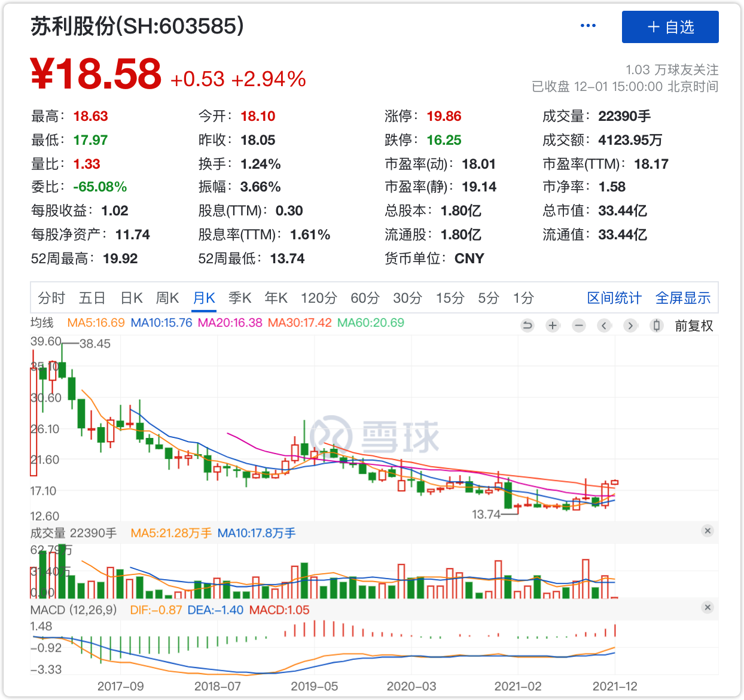Close the MACD indicator panel
The image size is (744, 700).
click(708, 607)
